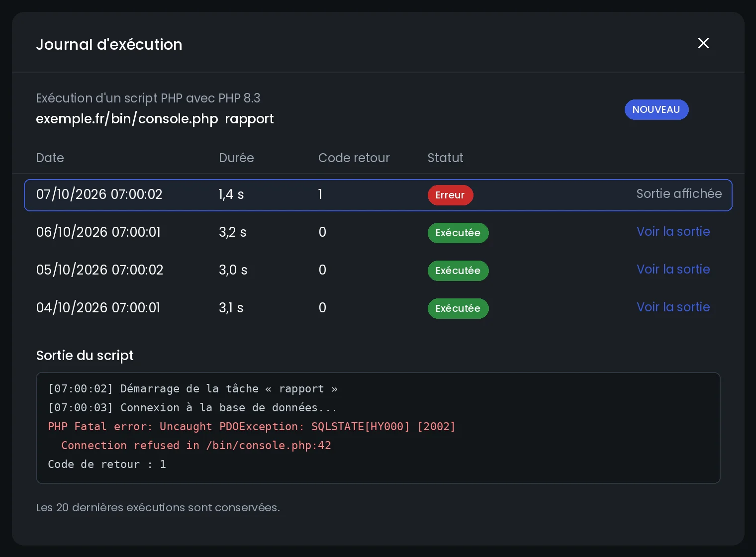Click the Connection refused in /bin/console.php:42 line
Screen dimensions: 756x557
(196, 446)
